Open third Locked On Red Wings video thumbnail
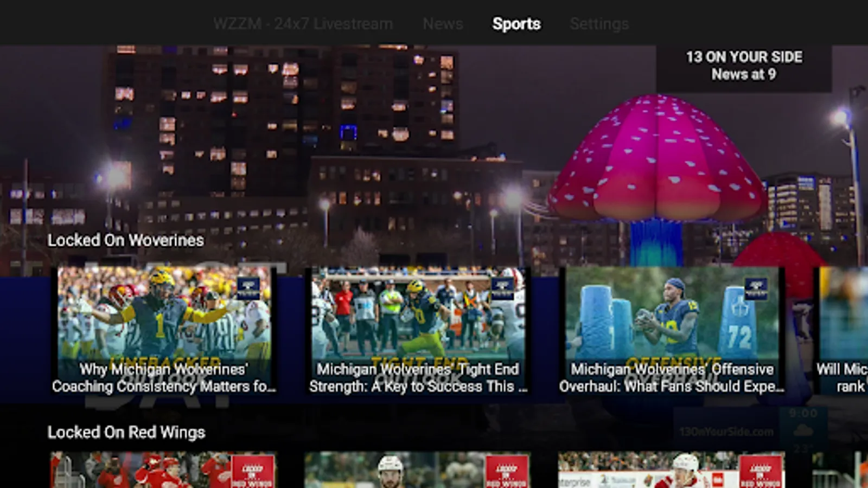 coord(672,470)
